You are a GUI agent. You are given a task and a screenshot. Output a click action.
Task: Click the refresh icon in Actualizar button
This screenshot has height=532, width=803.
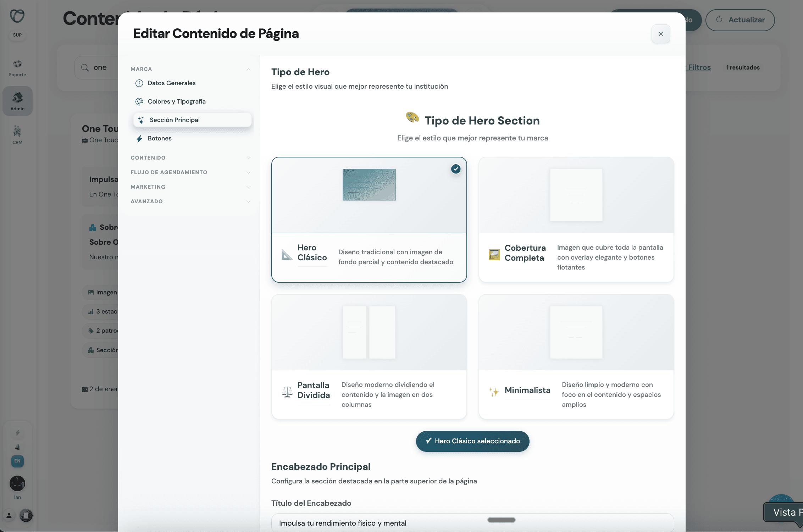[x=719, y=20]
